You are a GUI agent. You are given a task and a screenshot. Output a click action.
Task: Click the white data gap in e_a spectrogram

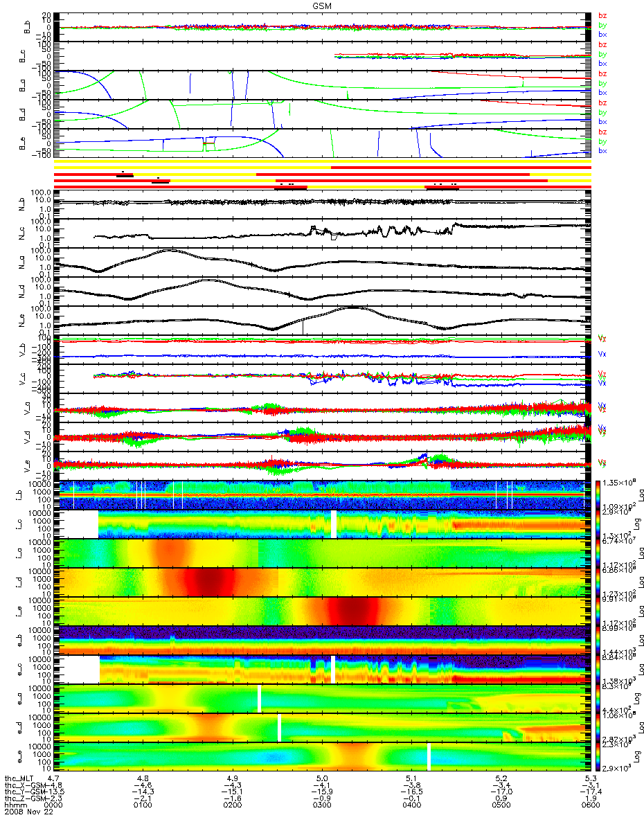click(259, 698)
